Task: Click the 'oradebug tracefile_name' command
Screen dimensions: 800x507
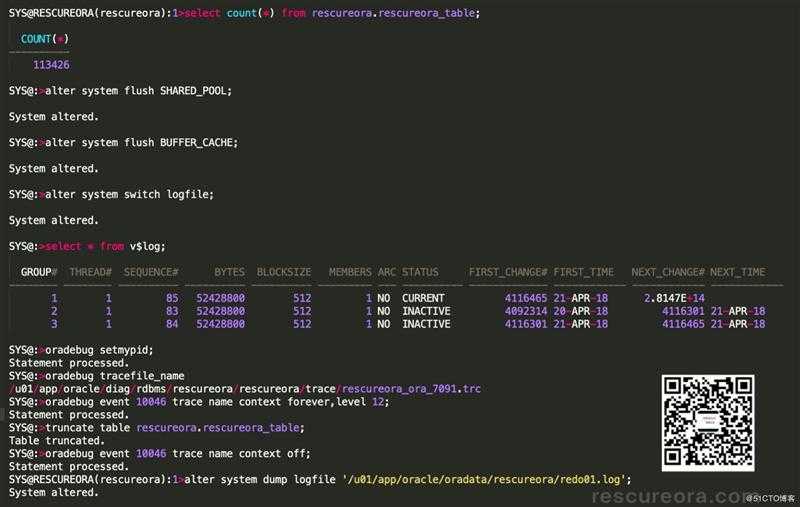Action: click(x=115, y=376)
